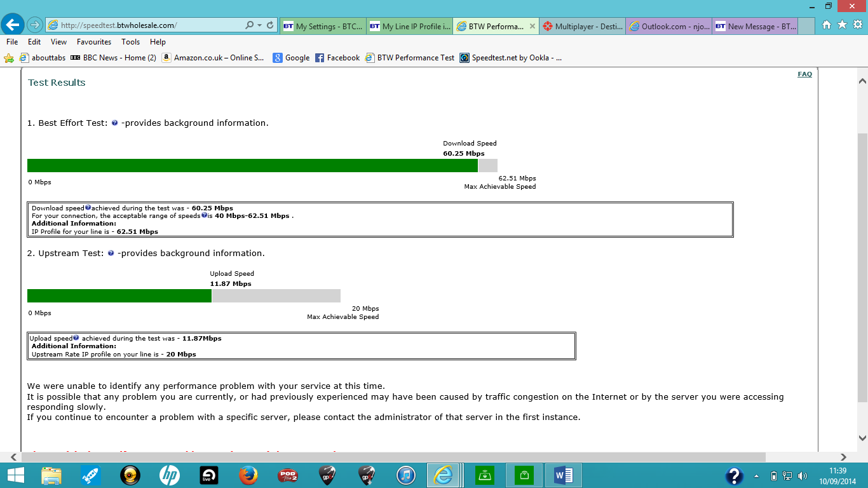Open the Tools gear icon
The height and width of the screenshot is (488, 868).
[x=857, y=25]
